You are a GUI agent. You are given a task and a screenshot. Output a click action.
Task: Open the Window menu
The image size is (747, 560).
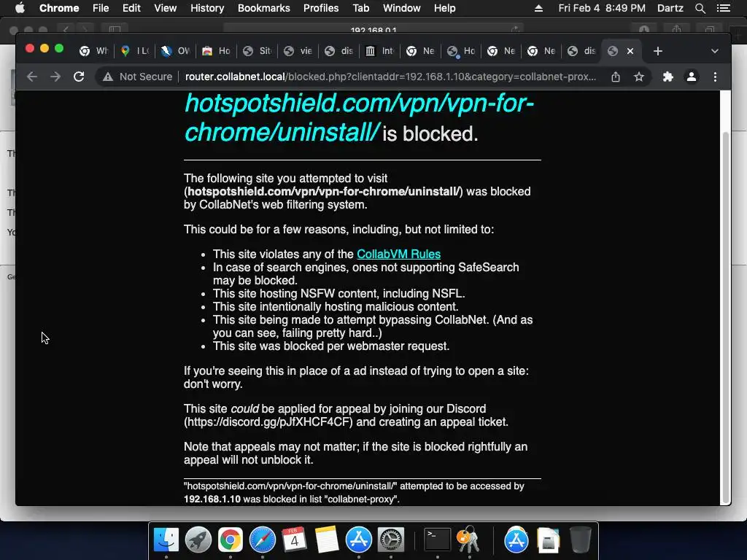tap(402, 8)
